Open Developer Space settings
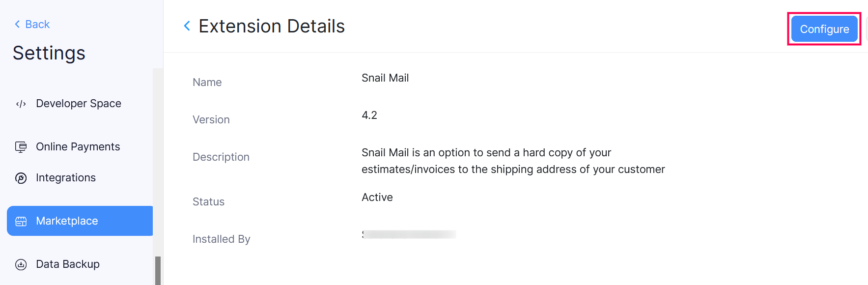Screen dimensions: 868x285 pos(78,104)
